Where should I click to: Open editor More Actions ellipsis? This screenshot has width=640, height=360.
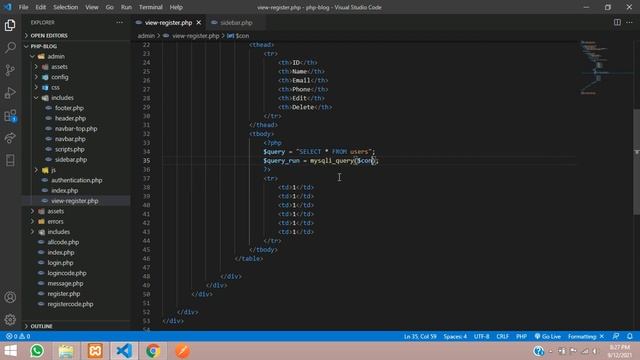[629, 22]
